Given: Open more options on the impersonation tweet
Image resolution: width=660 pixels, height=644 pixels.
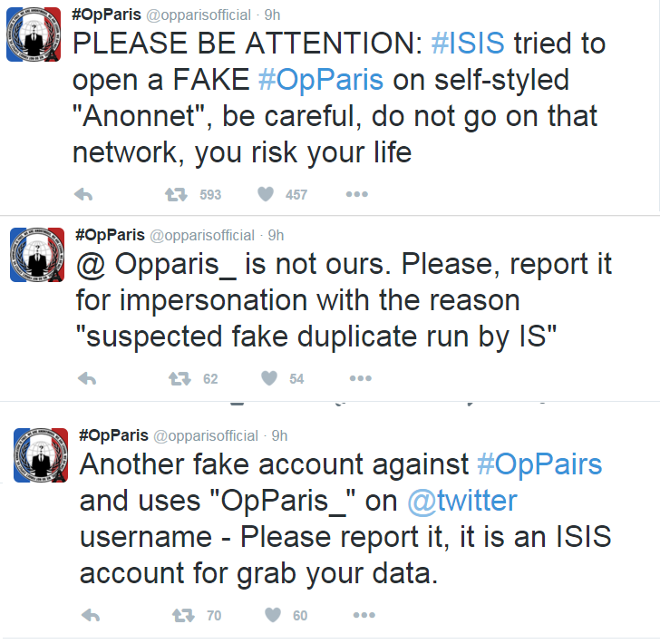Looking at the screenshot, I should tap(360, 378).
